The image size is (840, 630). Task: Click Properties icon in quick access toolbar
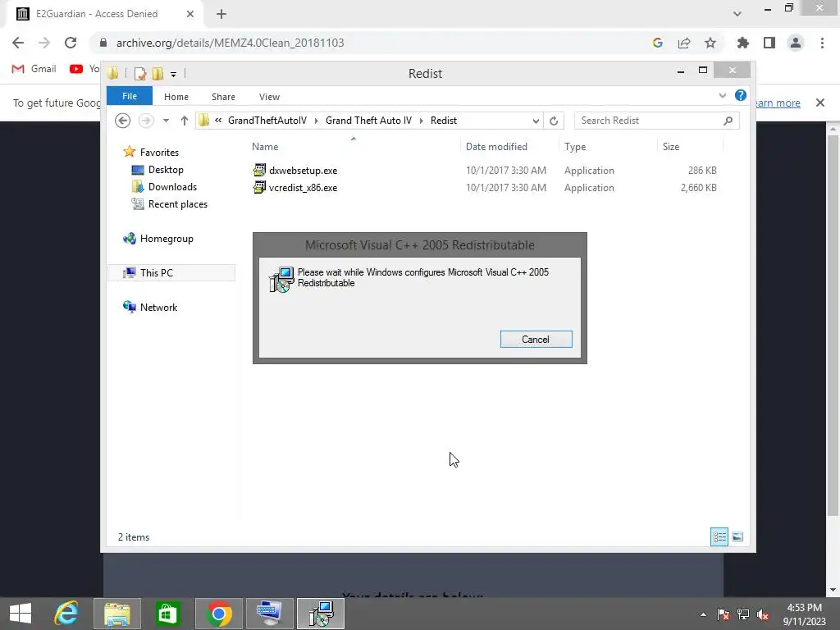click(x=140, y=73)
